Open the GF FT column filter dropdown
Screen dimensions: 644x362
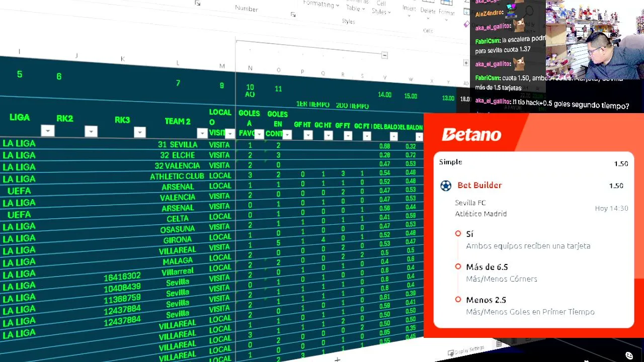[348, 136]
